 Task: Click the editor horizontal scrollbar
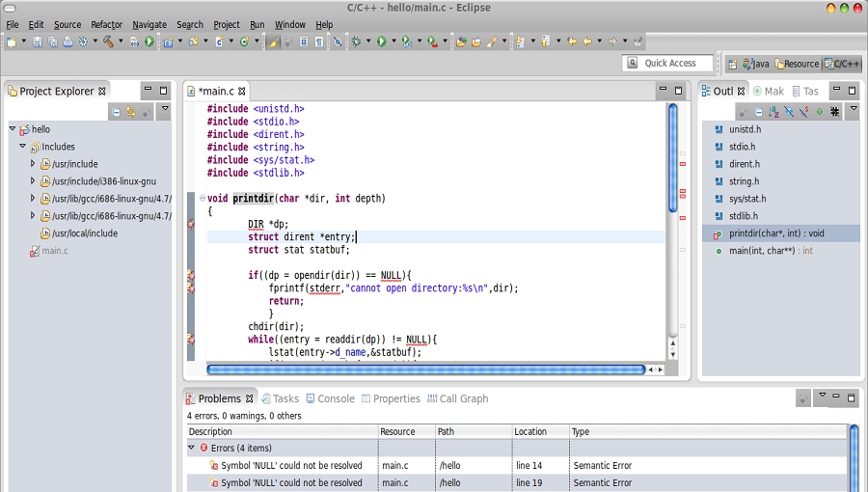[x=425, y=369]
